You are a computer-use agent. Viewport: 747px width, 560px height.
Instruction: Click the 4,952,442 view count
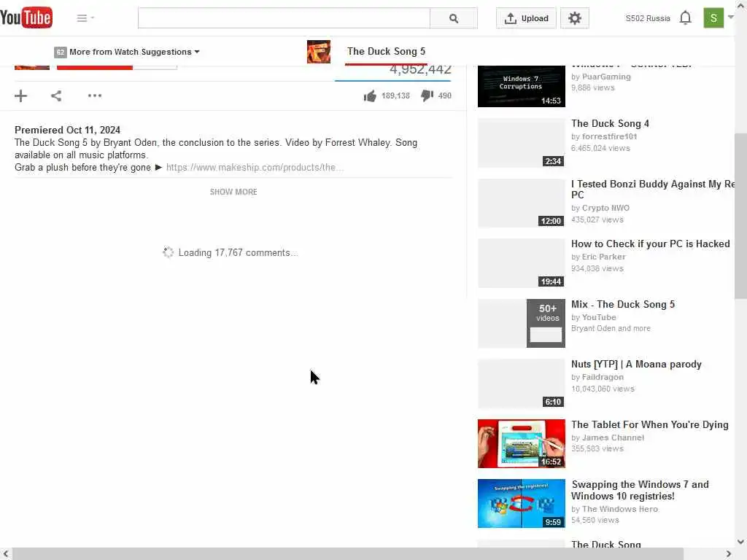(420, 70)
